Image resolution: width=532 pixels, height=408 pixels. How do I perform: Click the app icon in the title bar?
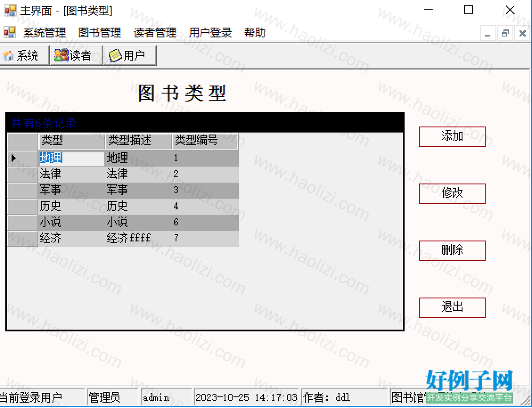(x=10, y=11)
